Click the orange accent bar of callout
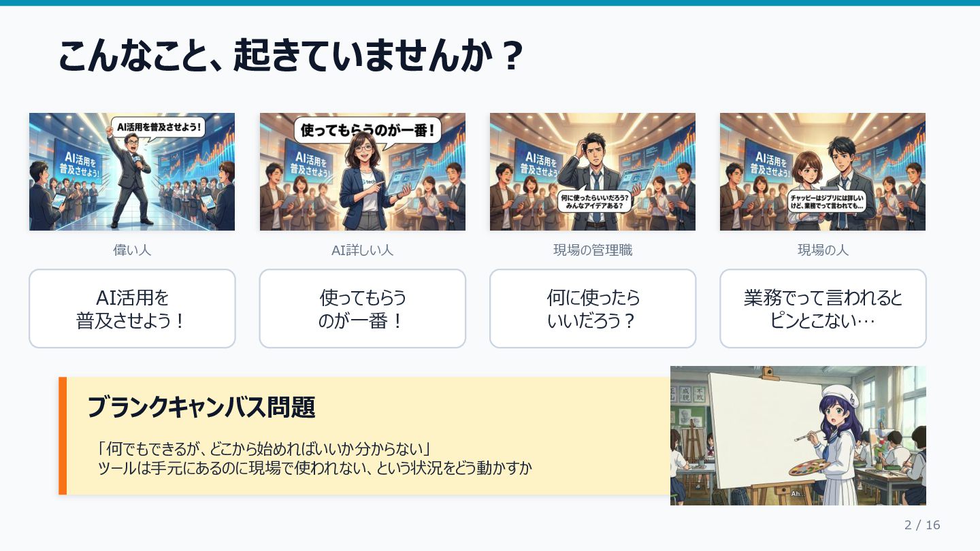Viewport: 980px width, 551px height. tap(63, 435)
